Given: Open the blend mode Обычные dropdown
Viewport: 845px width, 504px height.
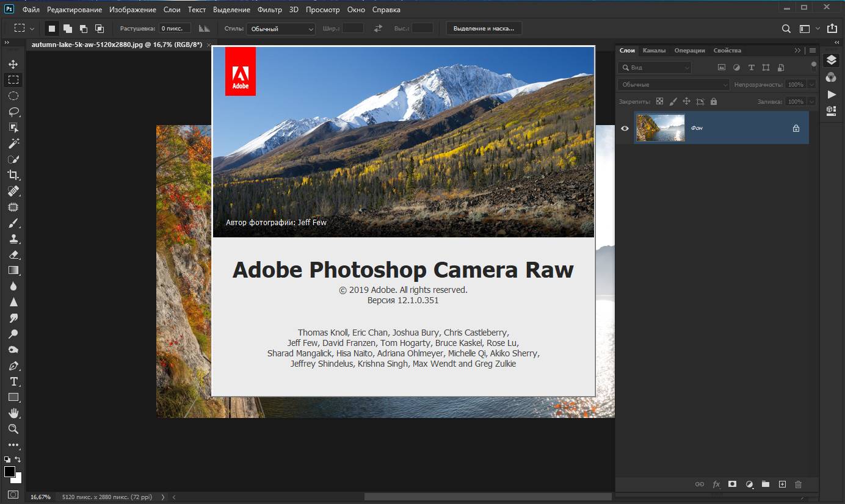Looking at the screenshot, I should [673, 85].
